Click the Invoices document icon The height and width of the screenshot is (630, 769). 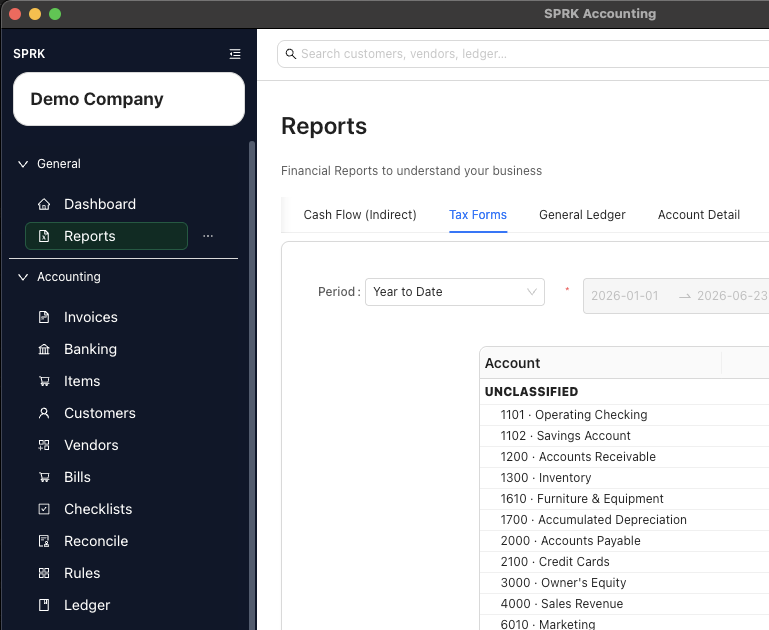pos(44,317)
